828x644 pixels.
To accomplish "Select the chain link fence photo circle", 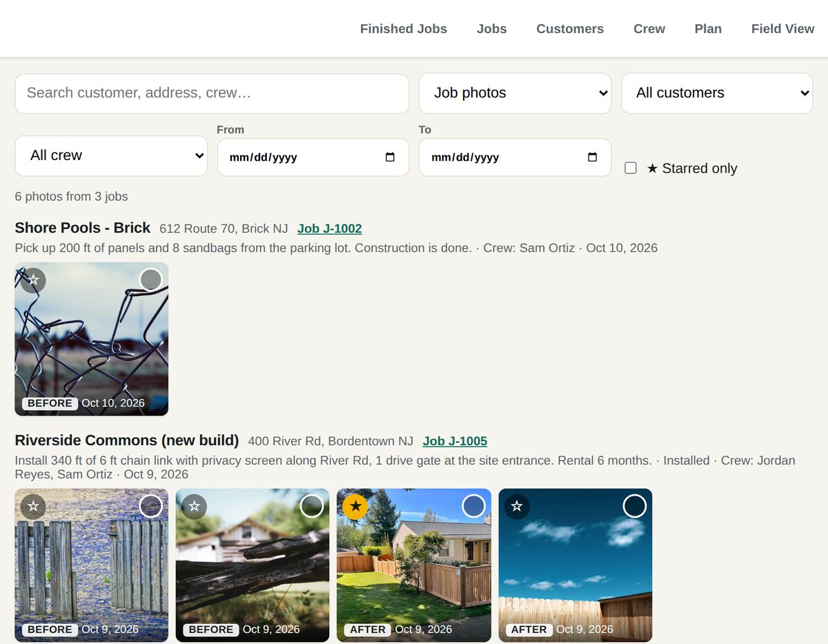I will tap(150, 280).
